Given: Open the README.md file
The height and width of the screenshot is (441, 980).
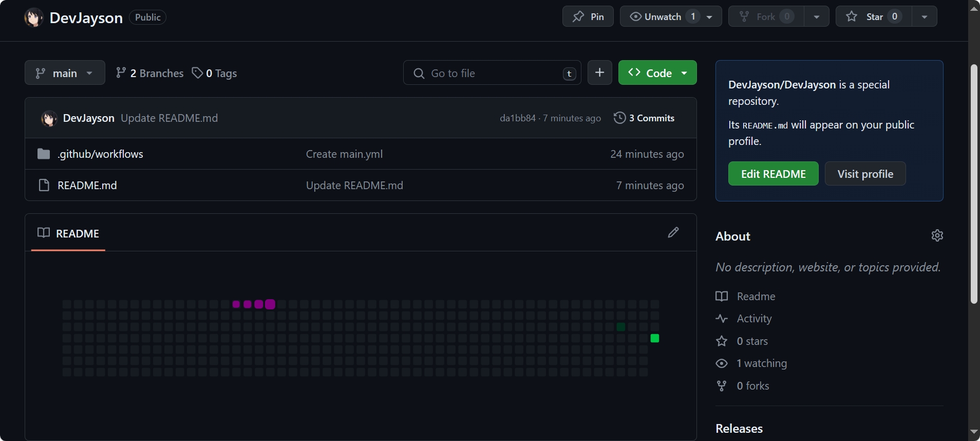Looking at the screenshot, I should (x=87, y=186).
